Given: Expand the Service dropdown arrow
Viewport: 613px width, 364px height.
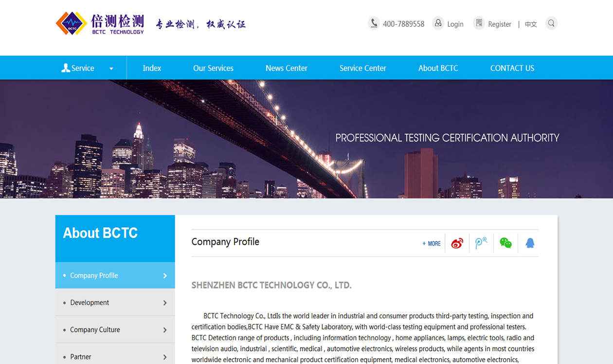Looking at the screenshot, I should point(111,69).
